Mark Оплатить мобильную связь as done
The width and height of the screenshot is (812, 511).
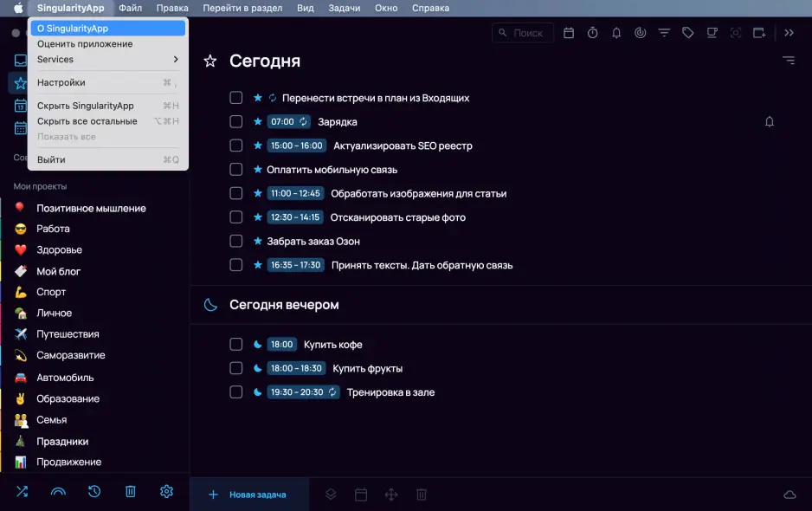(x=235, y=170)
